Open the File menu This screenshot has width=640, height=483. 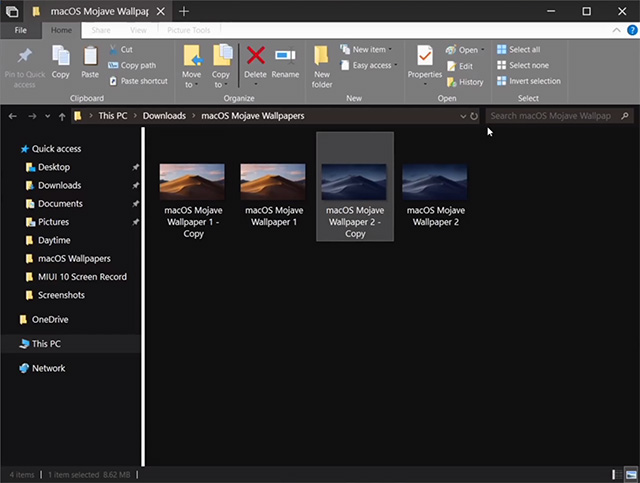click(20, 30)
